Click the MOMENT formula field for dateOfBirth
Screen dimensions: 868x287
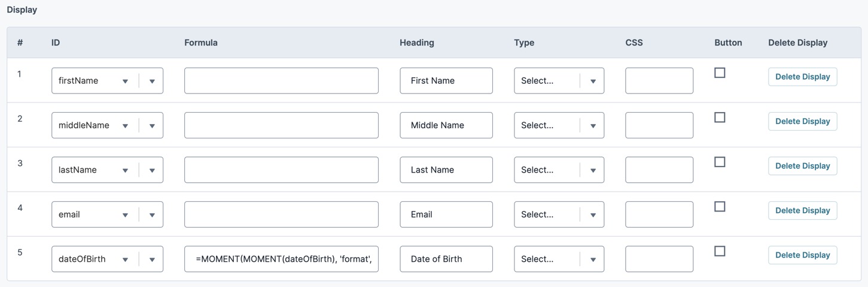coord(281,259)
